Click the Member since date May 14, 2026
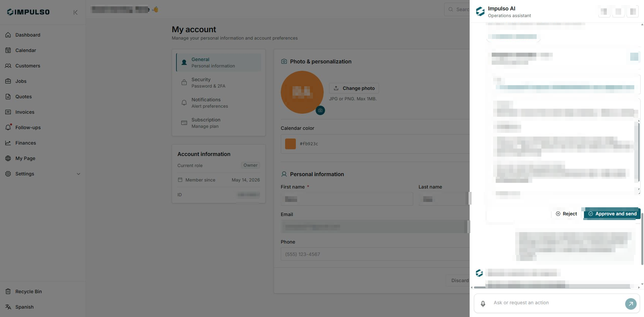The image size is (644, 317). 246,180
